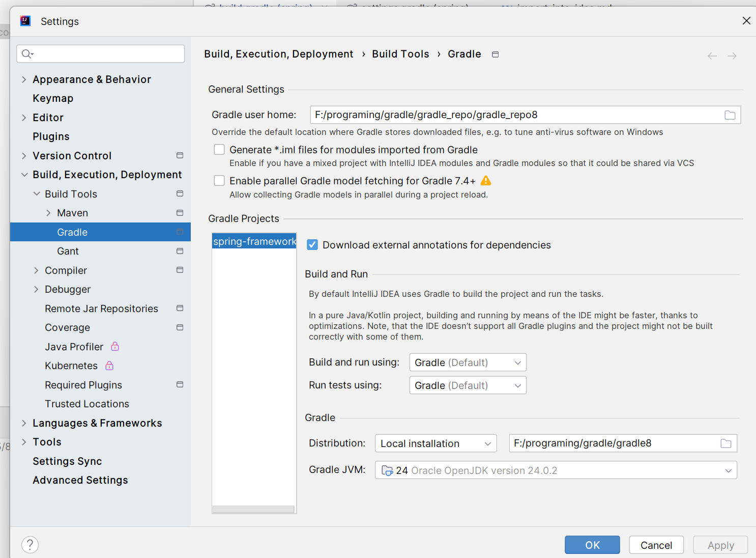Browse folder for Gradle user home path
The width and height of the screenshot is (756, 558).
pyautogui.click(x=730, y=115)
